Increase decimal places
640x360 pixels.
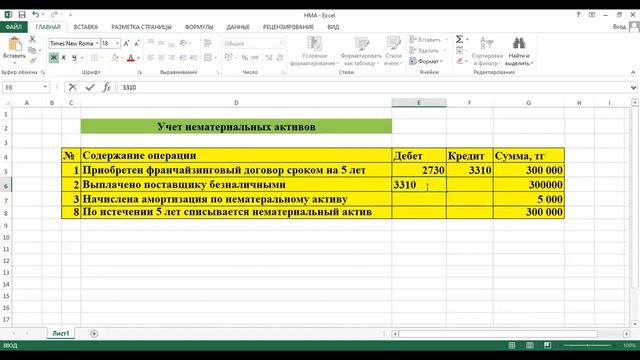click(x=269, y=58)
